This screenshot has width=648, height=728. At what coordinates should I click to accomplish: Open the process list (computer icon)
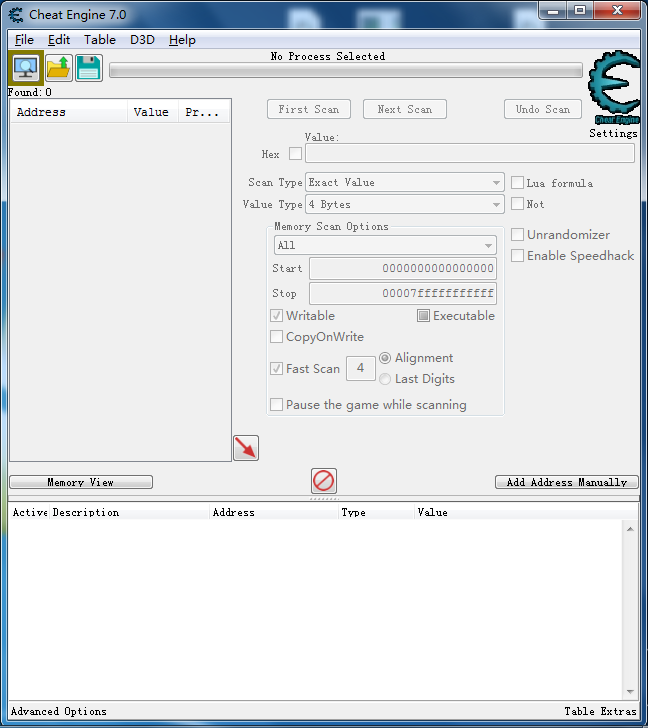pyautogui.click(x=26, y=68)
